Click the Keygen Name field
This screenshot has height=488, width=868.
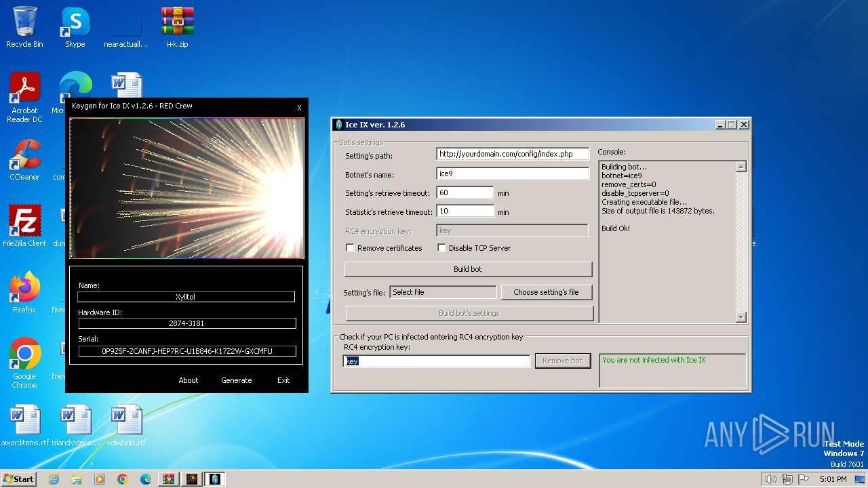186,297
